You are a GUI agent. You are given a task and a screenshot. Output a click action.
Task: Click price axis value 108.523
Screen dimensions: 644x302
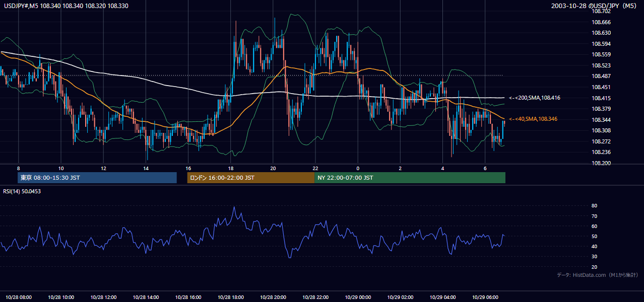601,65
